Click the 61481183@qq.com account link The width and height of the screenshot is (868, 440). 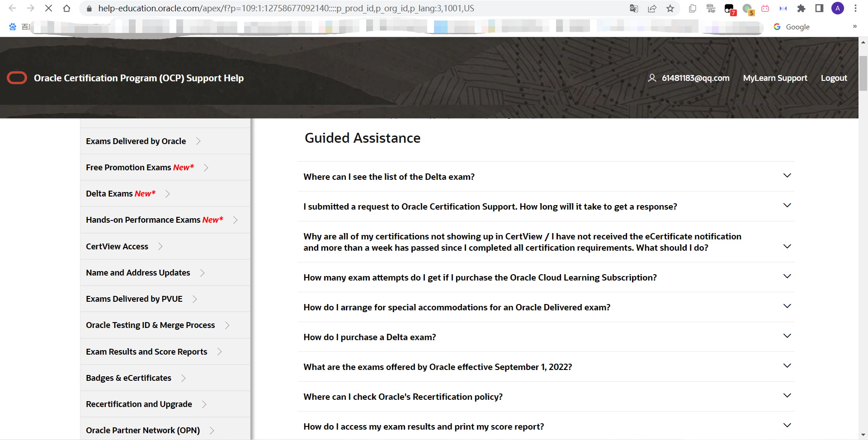point(695,78)
